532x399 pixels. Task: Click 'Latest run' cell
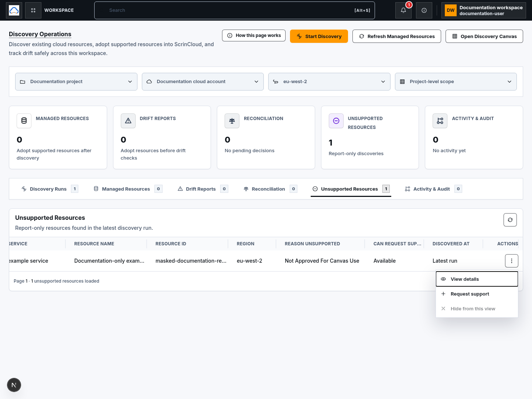click(x=445, y=261)
